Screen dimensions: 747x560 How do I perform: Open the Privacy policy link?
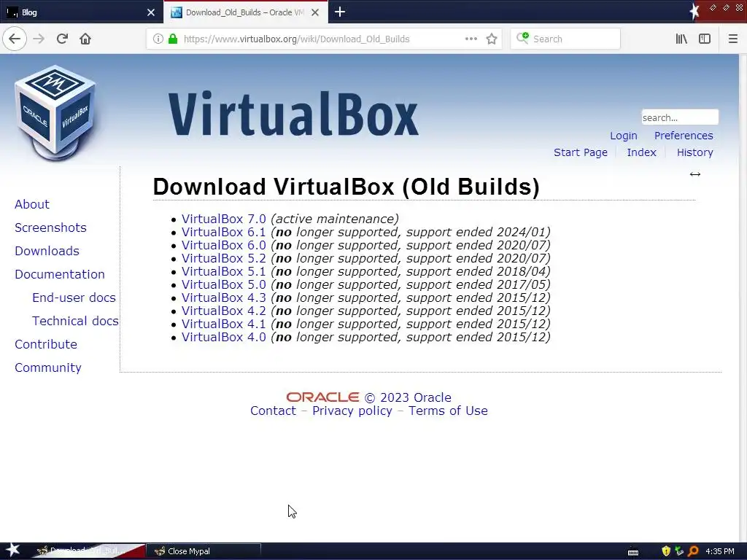point(352,411)
